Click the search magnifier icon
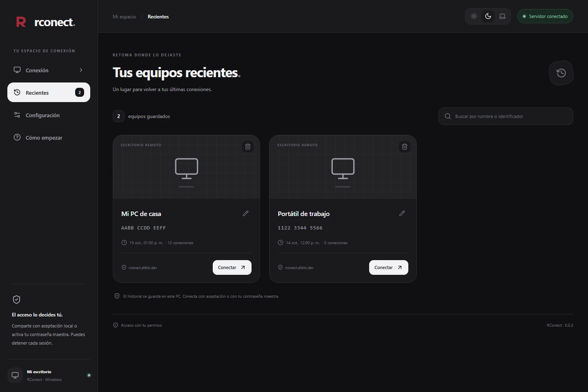This screenshot has width=588, height=392. pos(448,116)
